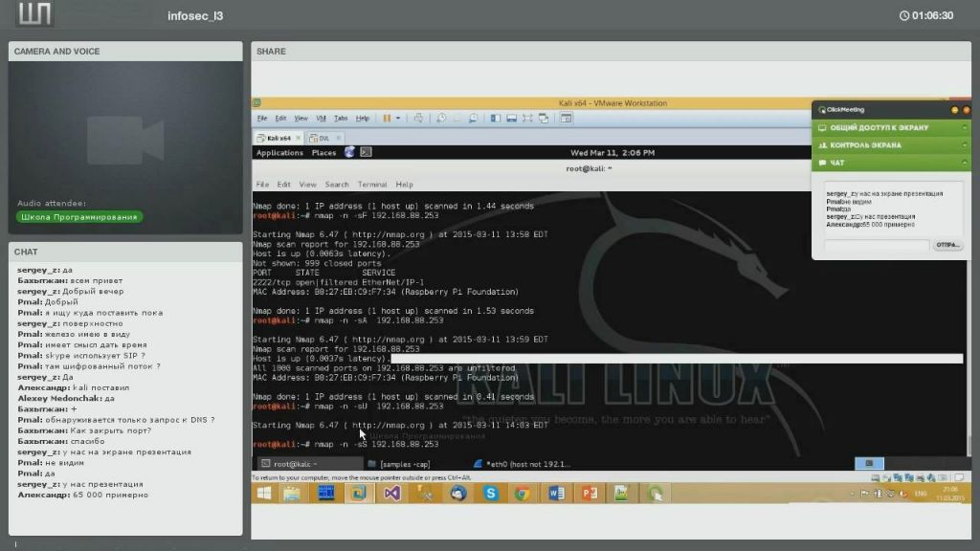Open the Kali Applications menu

(279, 153)
